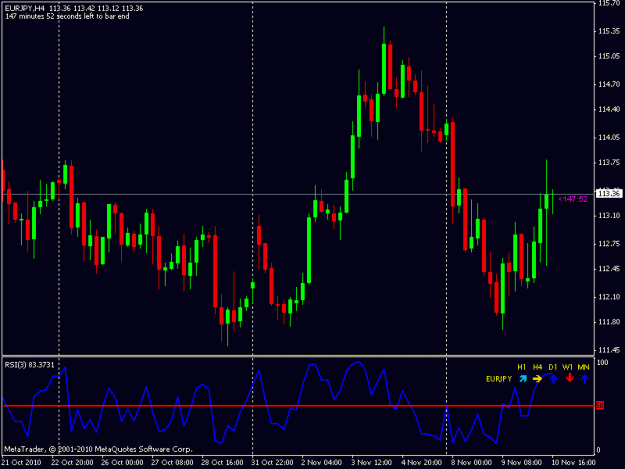Click the 26 Oct 00:00 time label
The width and height of the screenshot is (625, 469).
click(x=122, y=463)
